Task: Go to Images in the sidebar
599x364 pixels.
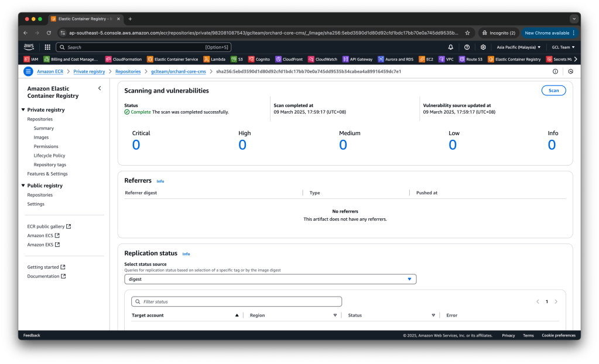Action: 41,138
